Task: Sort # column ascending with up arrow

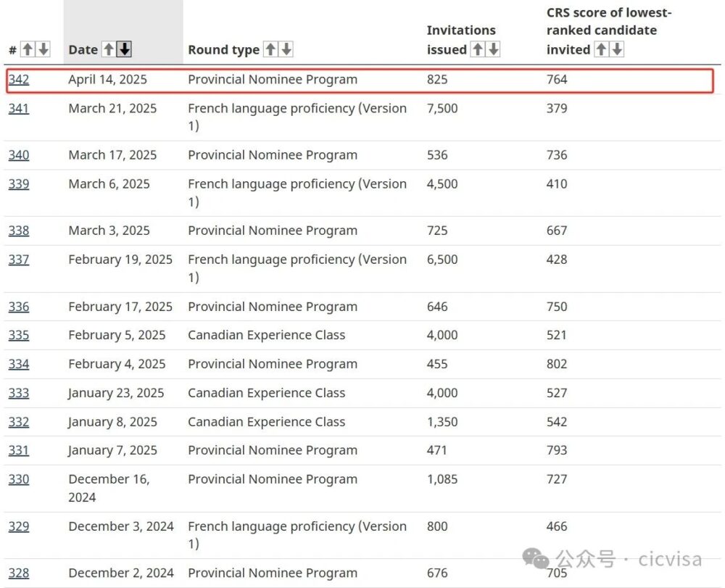Action: [28, 49]
